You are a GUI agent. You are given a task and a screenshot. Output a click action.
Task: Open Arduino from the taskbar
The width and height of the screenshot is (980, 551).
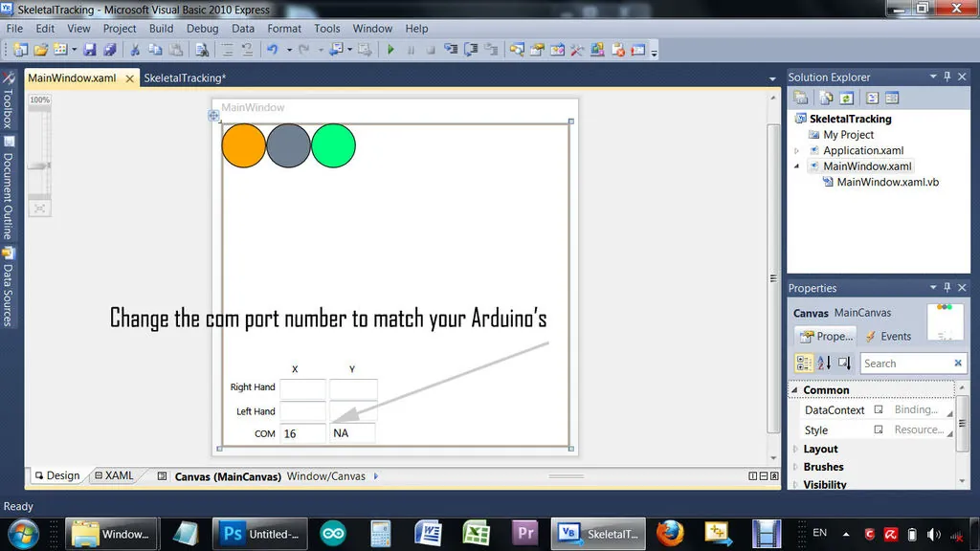click(333, 533)
